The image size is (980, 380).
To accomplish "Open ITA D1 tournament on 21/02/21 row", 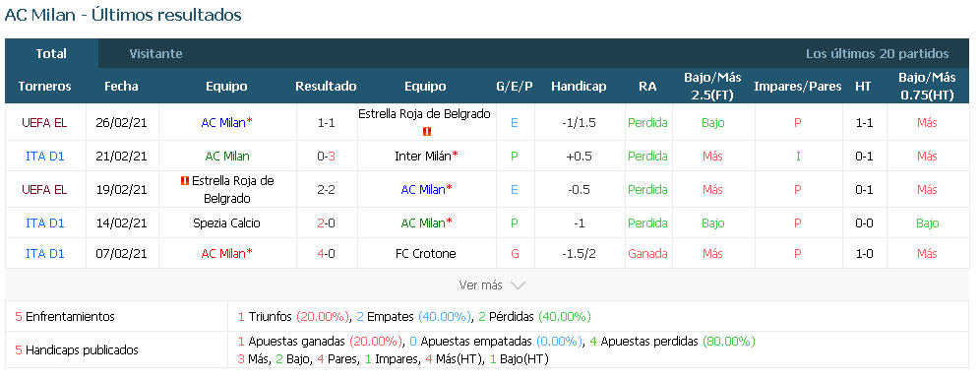I will click(x=45, y=157).
